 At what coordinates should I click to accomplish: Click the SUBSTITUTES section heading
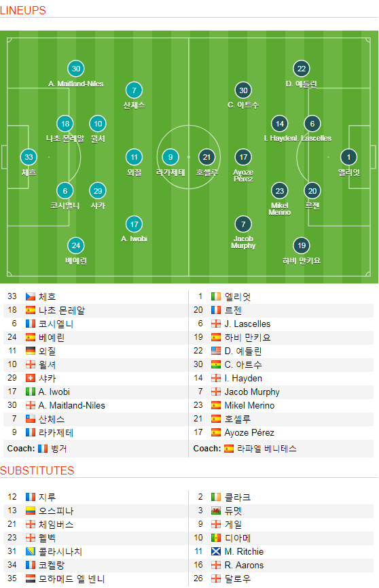click(37, 470)
